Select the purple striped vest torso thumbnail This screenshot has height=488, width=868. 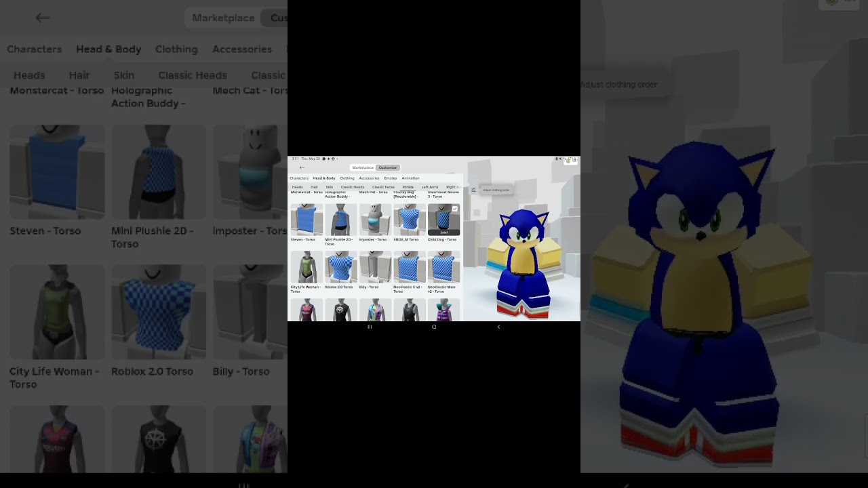444,310
